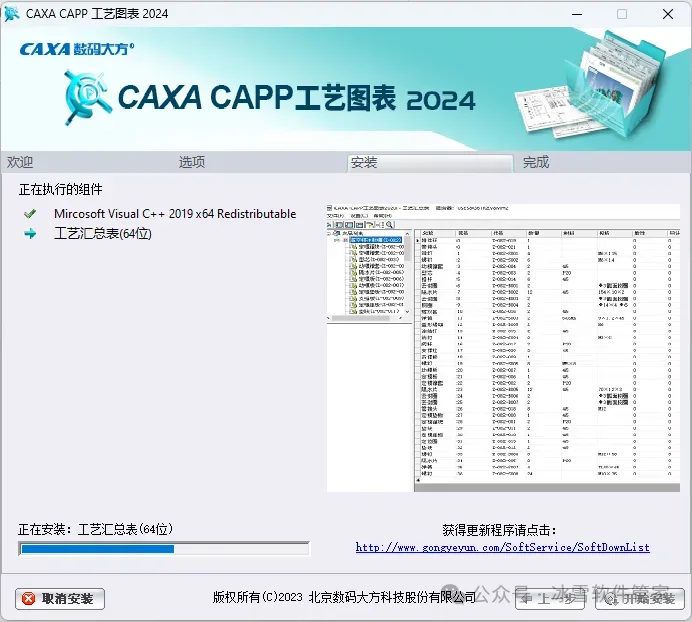Click the CAXA app icon in title bar
This screenshot has height=622, width=692.
point(11,14)
